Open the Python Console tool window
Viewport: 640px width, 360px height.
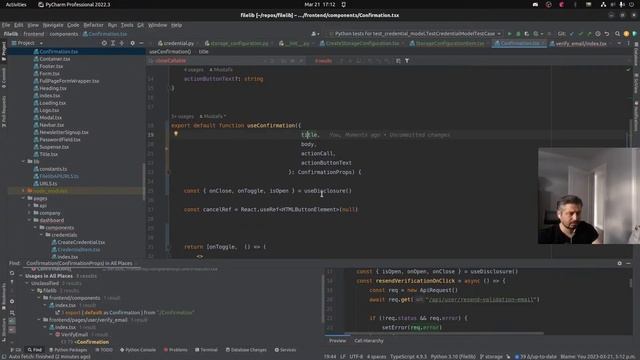click(138, 350)
